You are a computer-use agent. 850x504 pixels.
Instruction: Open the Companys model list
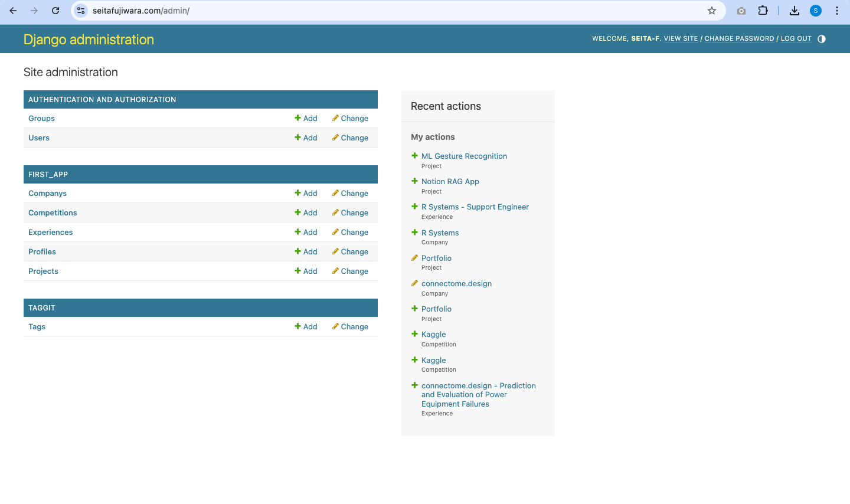click(47, 193)
